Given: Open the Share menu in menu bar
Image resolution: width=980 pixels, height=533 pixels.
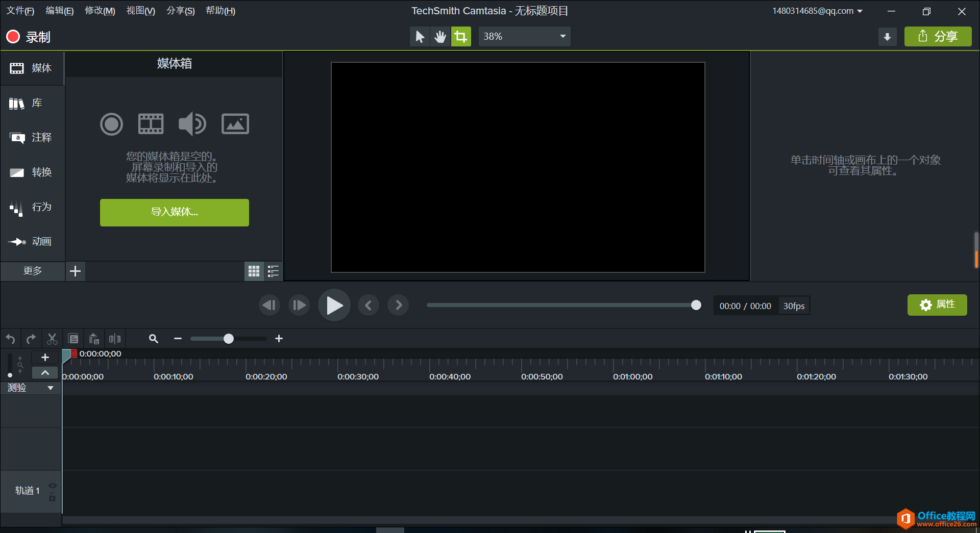Looking at the screenshot, I should coord(180,11).
